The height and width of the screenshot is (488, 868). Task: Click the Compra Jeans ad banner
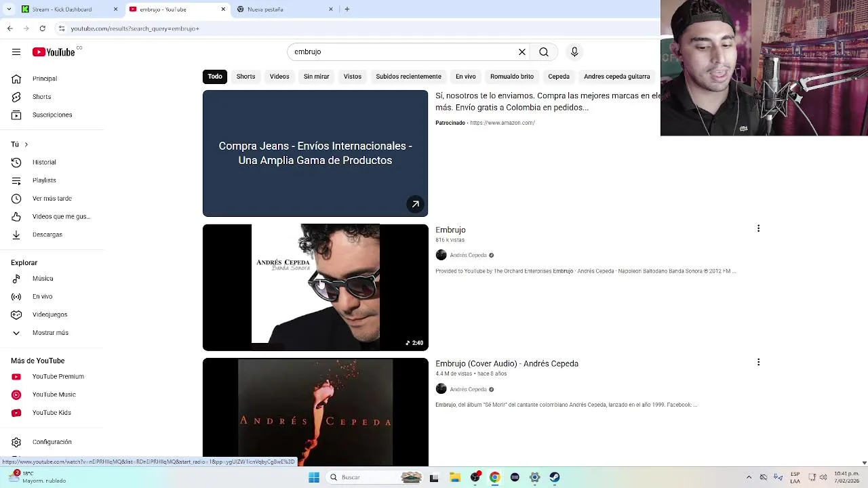(x=315, y=153)
